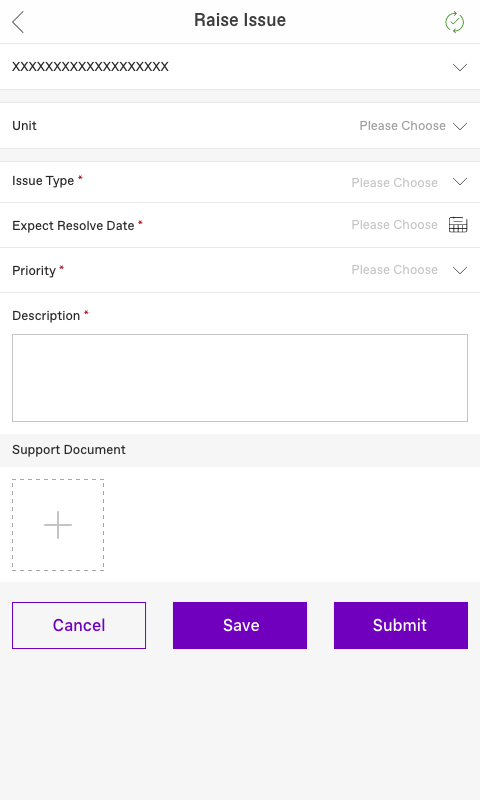Click the Cancel button

79,626
